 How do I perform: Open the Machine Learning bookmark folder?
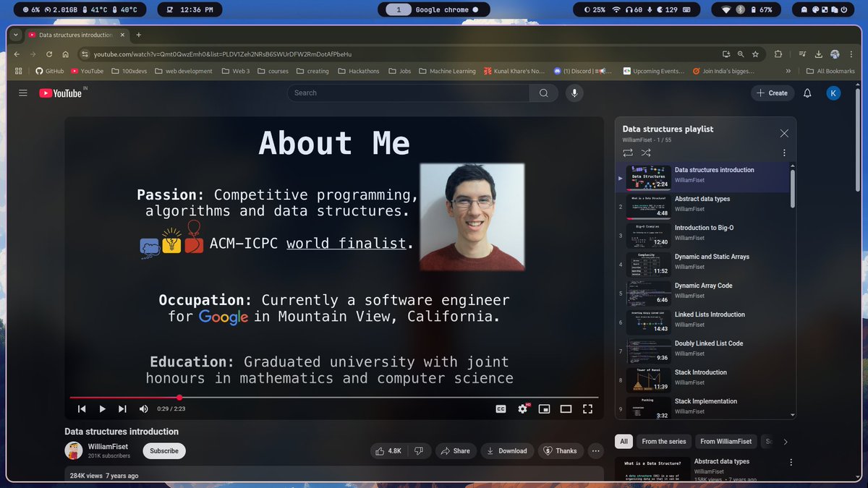tap(446, 71)
